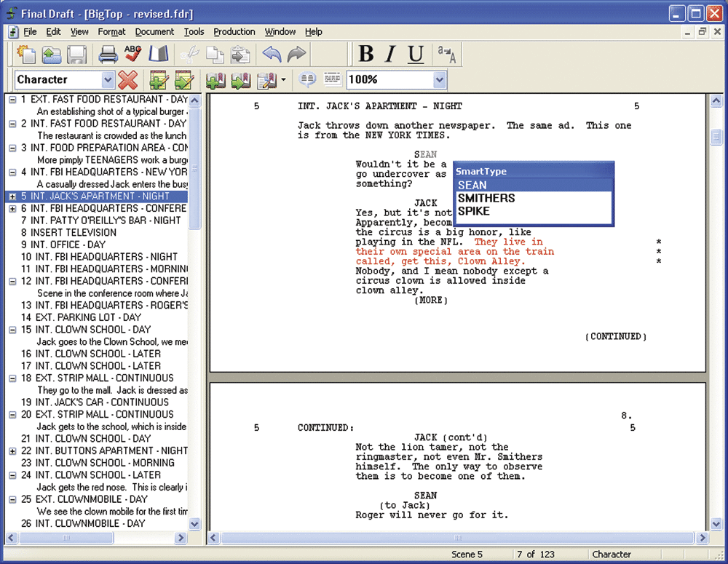The height and width of the screenshot is (564, 728).
Task: Click the change case aA icon
Action: coord(447,55)
